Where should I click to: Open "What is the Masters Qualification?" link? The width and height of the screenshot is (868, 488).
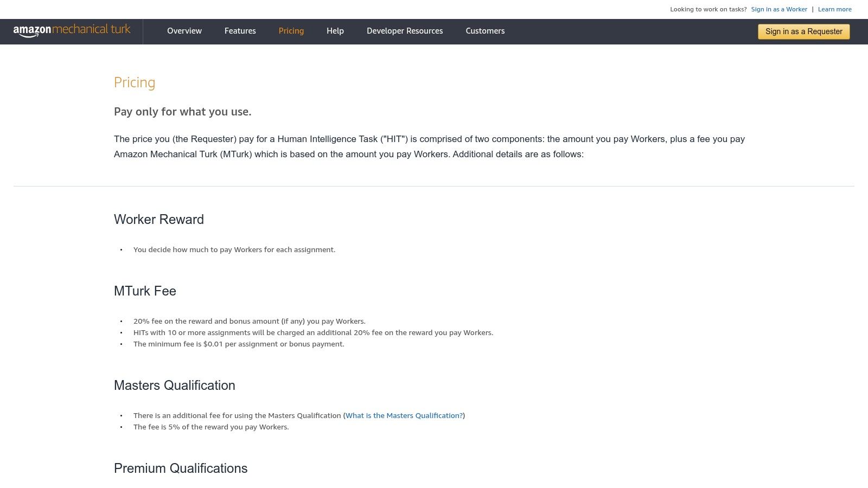(404, 416)
